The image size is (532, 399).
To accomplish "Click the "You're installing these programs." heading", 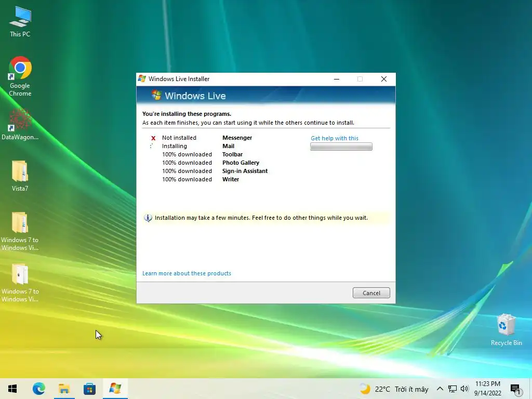I will point(187,114).
